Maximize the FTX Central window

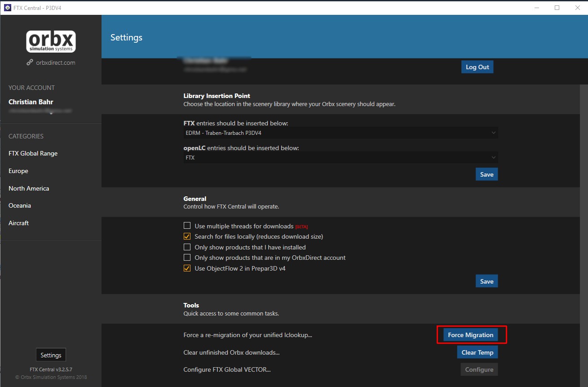pyautogui.click(x=557, y=8)
